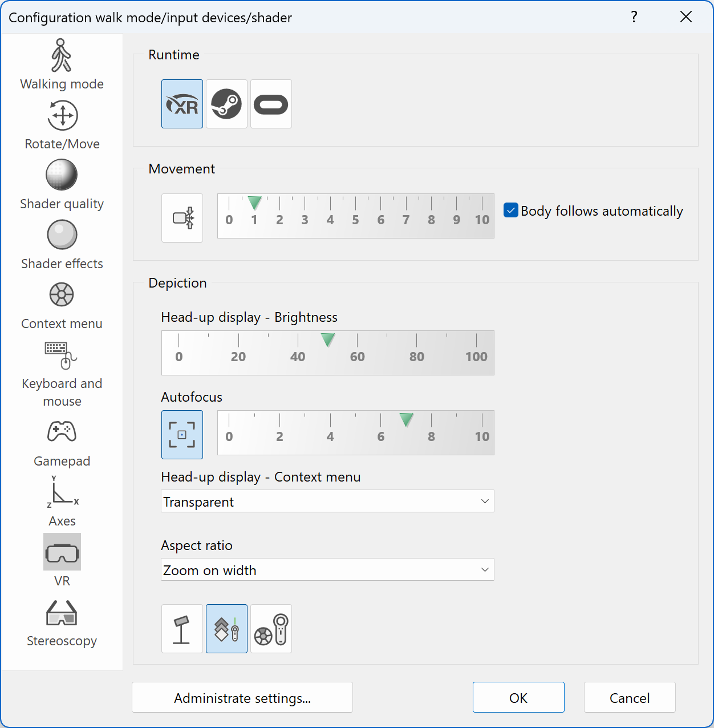Screen dimensions: 714x728
Task: Toggle the controller layers icon button
Action: [x=226, y=629]
